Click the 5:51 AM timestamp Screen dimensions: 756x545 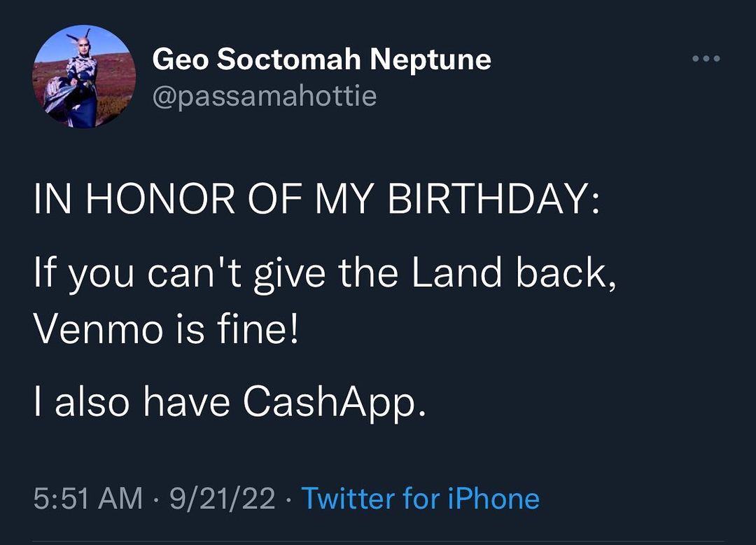tap(88, 499)
